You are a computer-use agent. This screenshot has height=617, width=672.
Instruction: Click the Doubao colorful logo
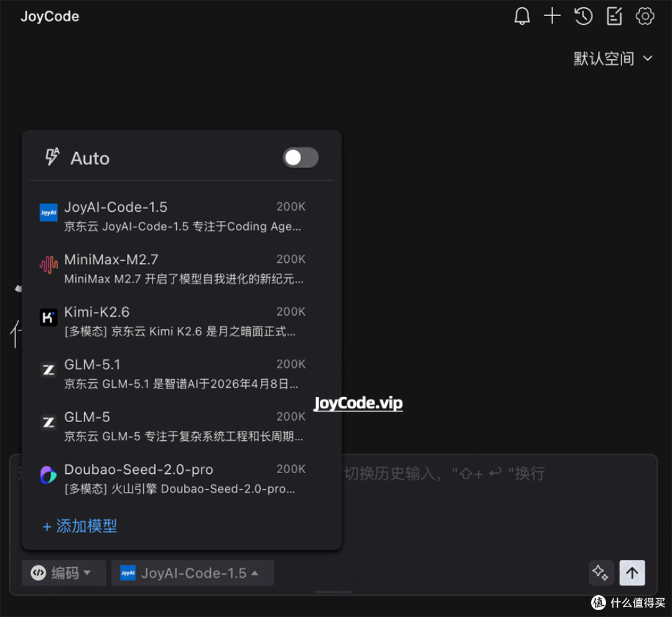tap(49, 474)
